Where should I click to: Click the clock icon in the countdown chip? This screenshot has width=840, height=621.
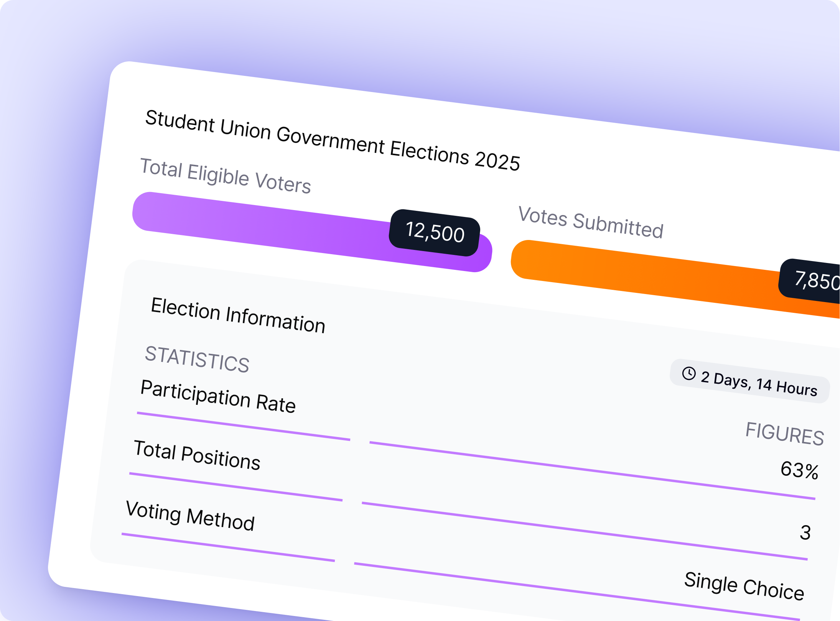click(x=689, y=373)
